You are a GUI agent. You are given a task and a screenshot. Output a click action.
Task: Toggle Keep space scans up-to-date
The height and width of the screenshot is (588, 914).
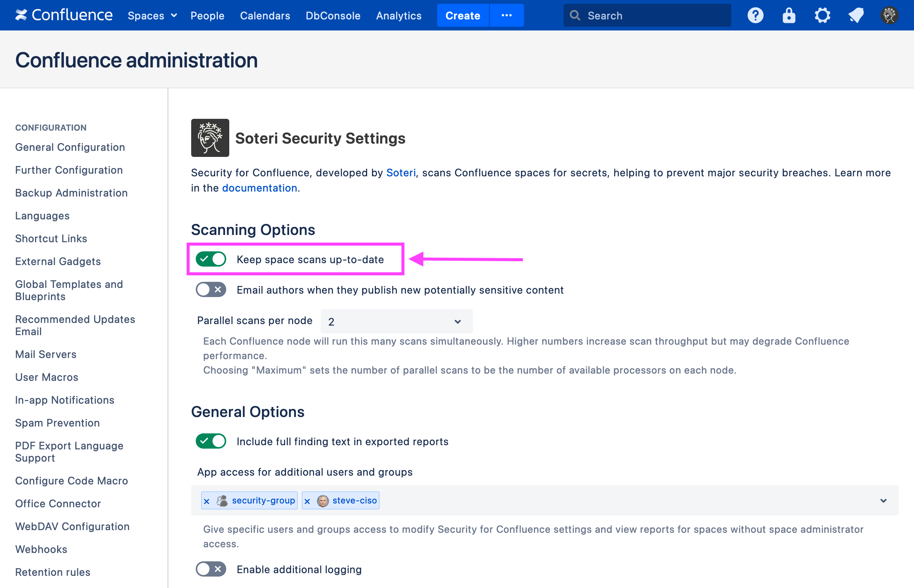[211, 259]
